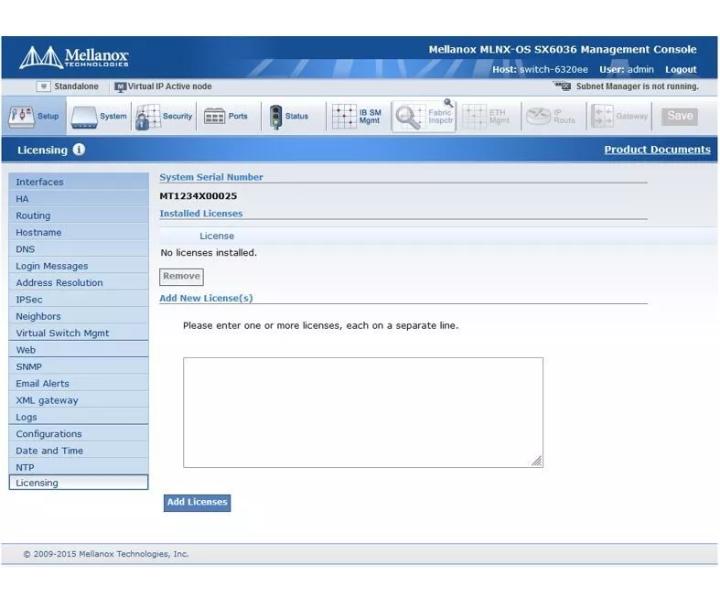Open the Standalone dropdown arrow
This screenshot has width=720, height=600.
tap(43, 86)
